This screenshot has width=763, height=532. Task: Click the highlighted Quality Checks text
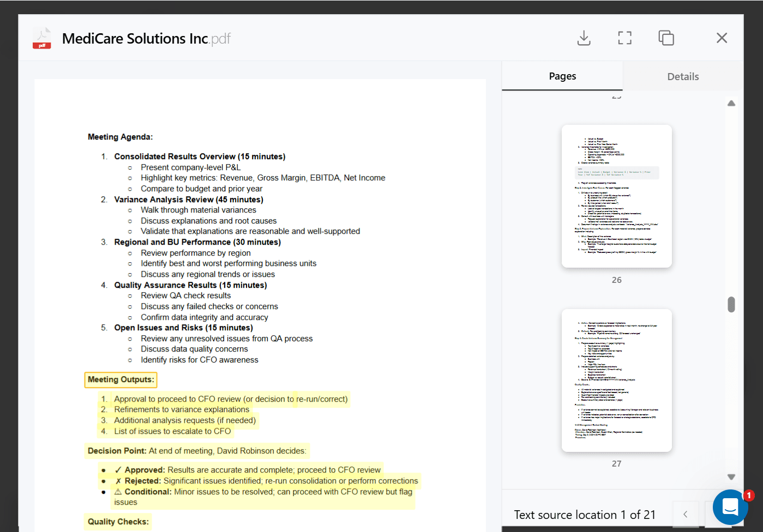coord(117,522)
